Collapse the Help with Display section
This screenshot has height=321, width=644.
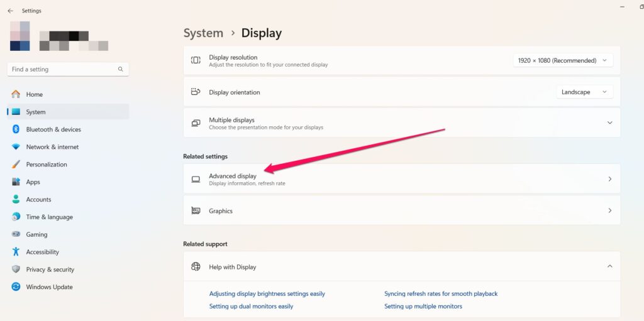point(609,266)
